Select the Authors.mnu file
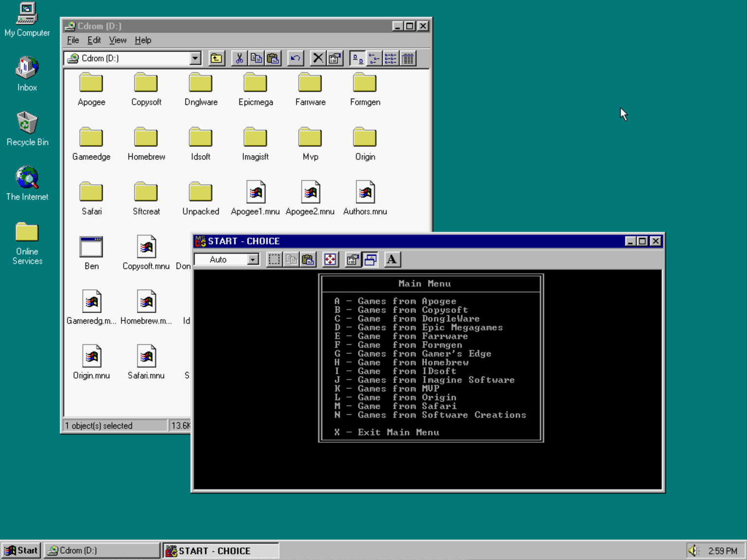The image size is (747, 560). (365, 199)
